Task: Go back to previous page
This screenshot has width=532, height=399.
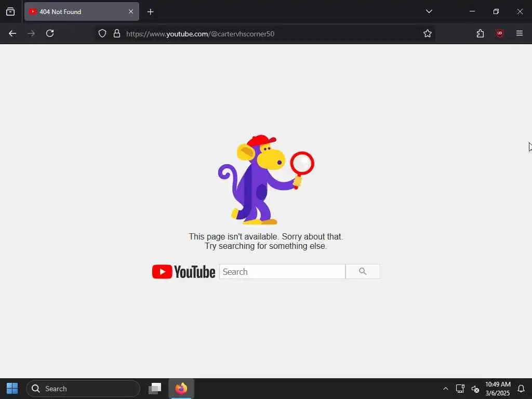Action: point(12,33)
